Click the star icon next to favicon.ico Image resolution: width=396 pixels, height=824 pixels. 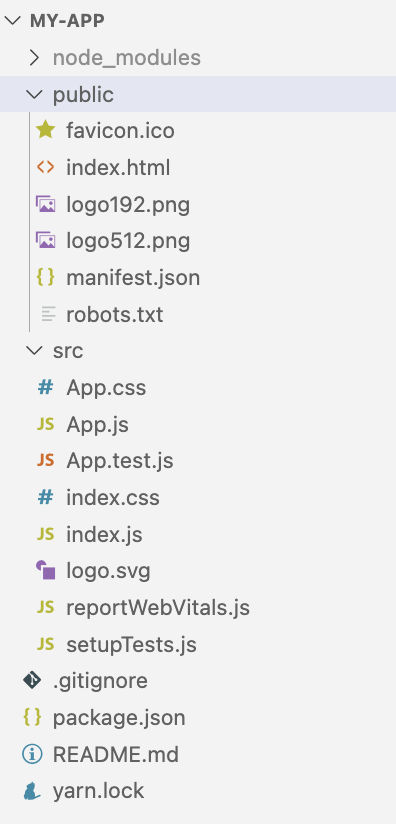(x=45, y=130)
